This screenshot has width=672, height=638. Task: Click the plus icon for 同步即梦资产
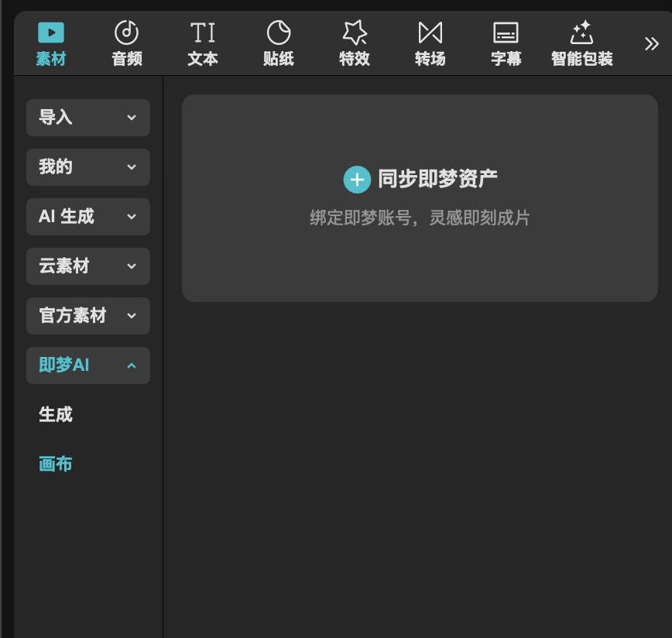point(357,180)
